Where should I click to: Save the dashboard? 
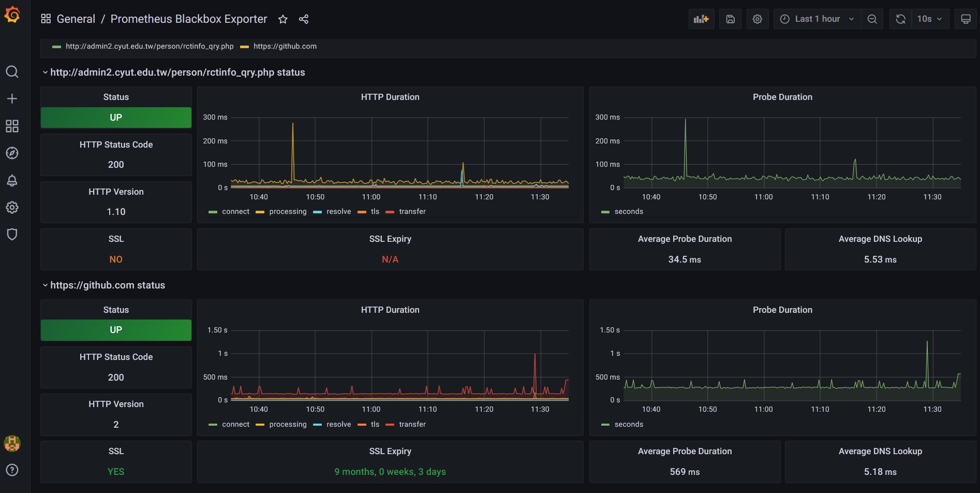730,19
